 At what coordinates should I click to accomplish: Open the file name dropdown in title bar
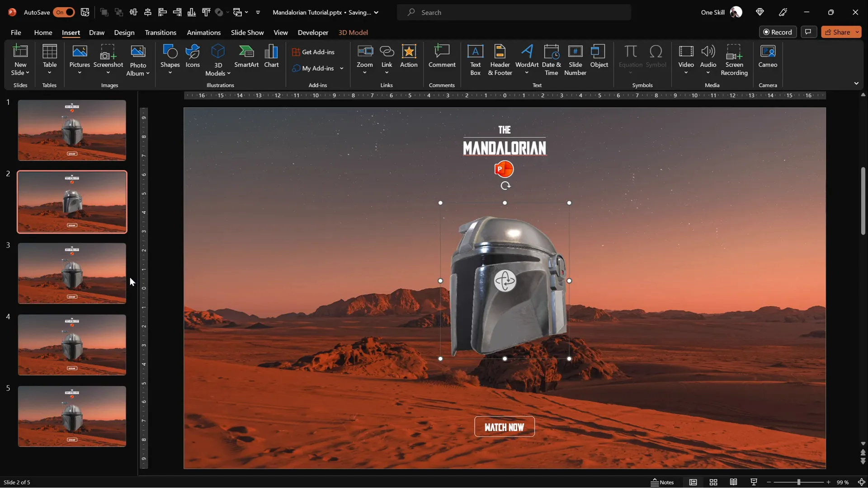click(x=376, y=13)
